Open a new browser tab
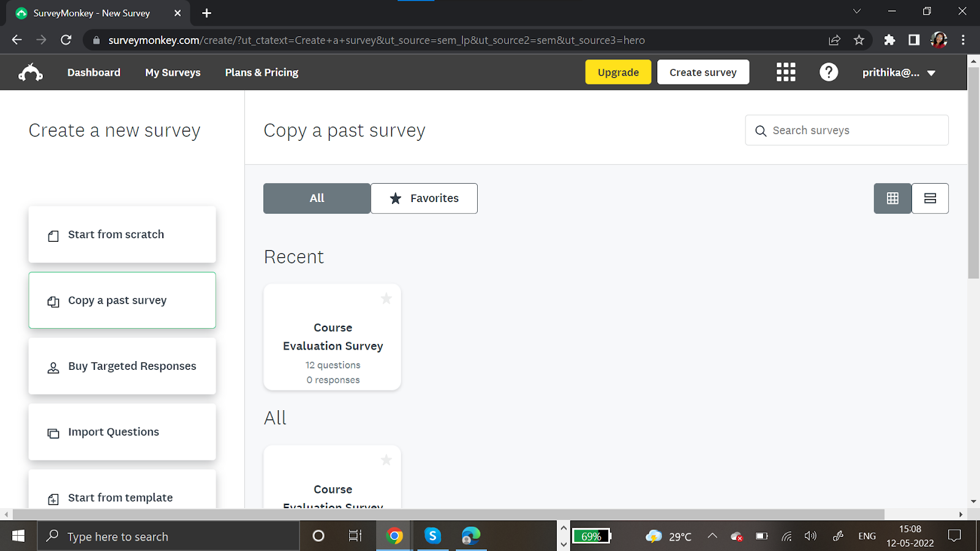Screen dimensions: 980x551 (x=206, y=13)
